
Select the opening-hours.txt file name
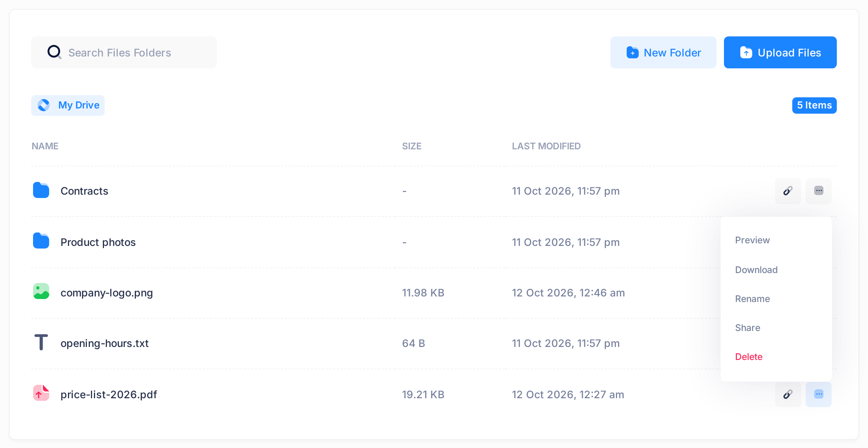[104, 344]
